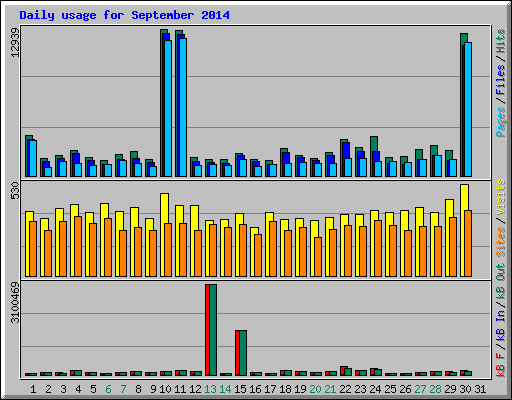The width and height of the screenshot is (512, 400).
Task: Click day label 18 on the x-axis
Action: tap(285, 389)
